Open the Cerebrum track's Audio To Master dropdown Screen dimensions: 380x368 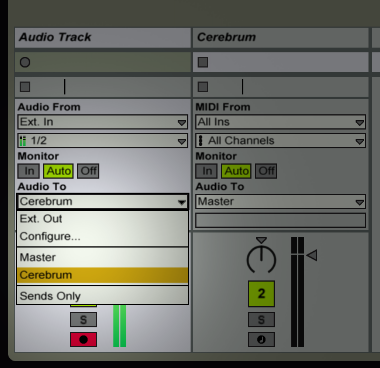click(x=280, y=202)
